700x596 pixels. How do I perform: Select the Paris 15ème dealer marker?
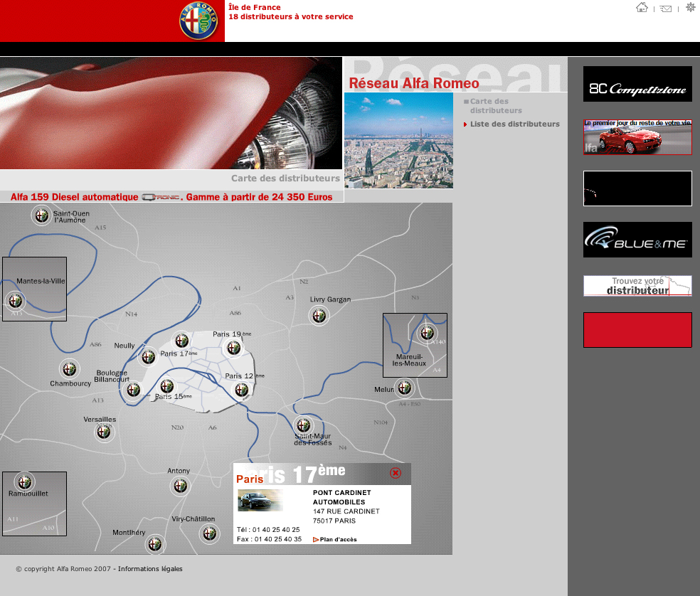(167, 385)
